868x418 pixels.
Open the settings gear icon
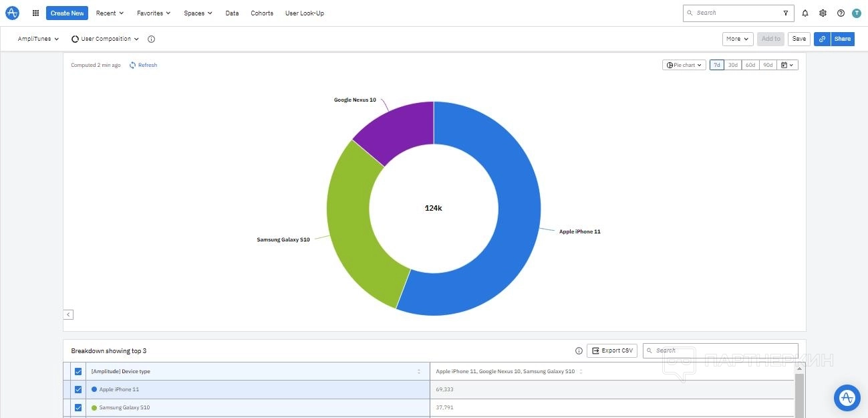coord(823,13)
